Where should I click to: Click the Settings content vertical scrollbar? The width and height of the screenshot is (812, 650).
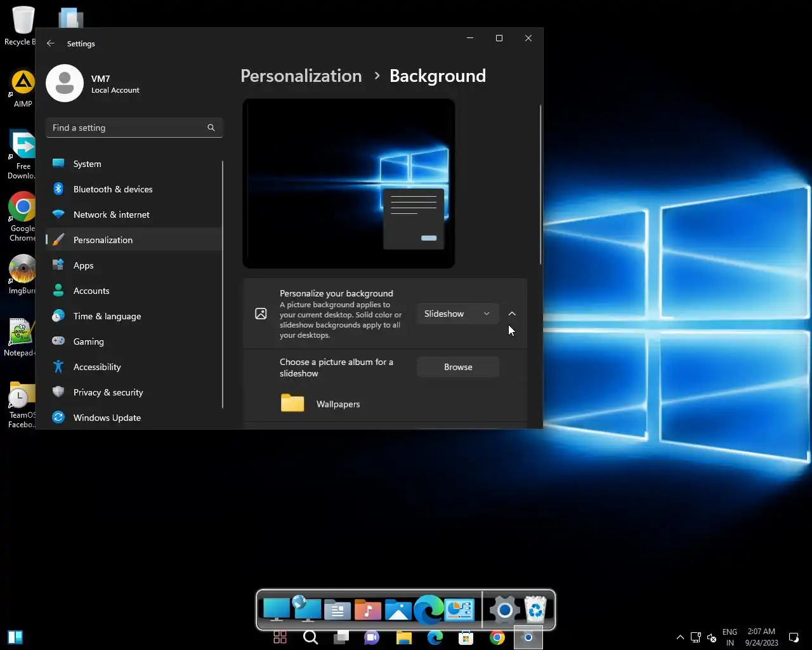540,184
